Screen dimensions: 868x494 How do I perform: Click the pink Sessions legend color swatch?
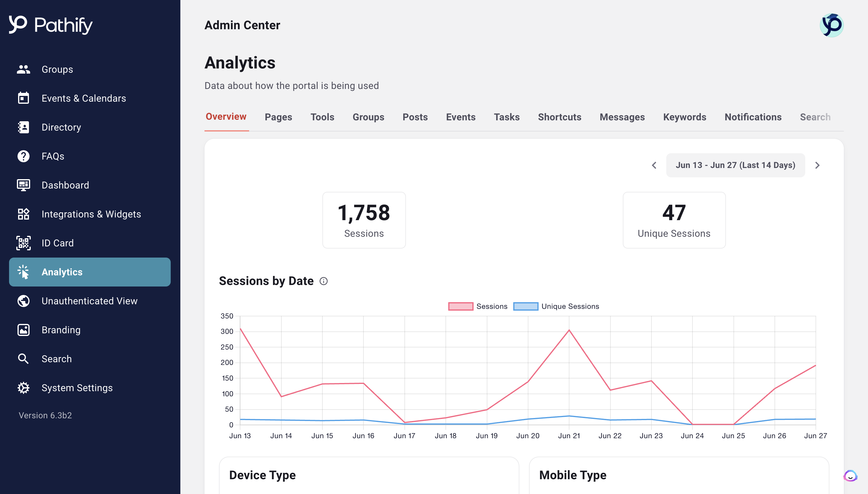tap(461, 306)
